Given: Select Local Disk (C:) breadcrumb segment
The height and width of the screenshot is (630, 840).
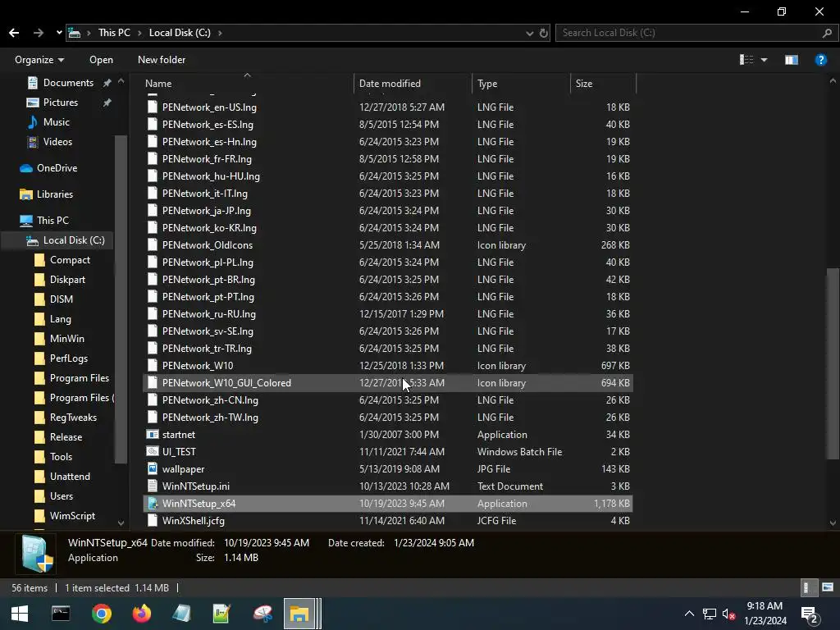Looking at the screenshot, I should (x=180, y=33).
